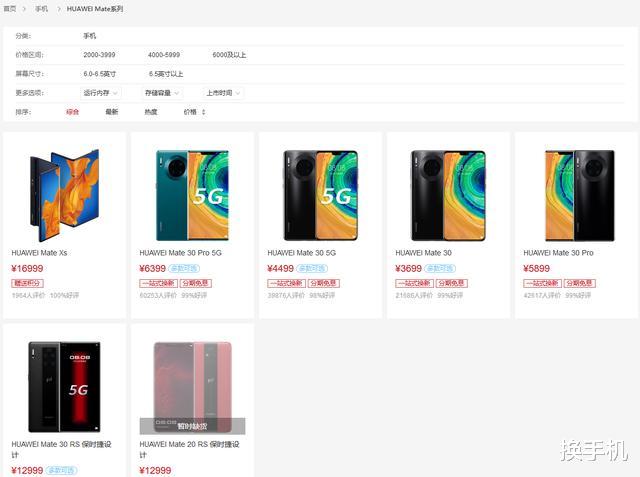Click the ¥4499 price
640x477 pixels.
coord(280,268)
